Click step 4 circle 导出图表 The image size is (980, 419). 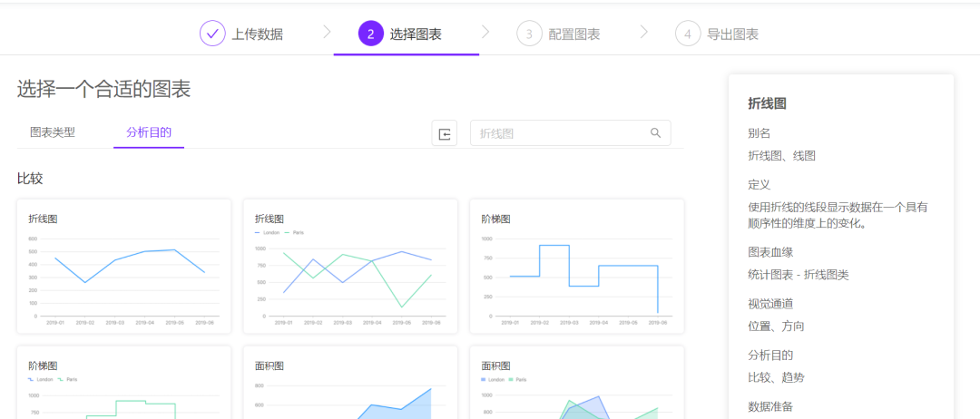[688, 34]
